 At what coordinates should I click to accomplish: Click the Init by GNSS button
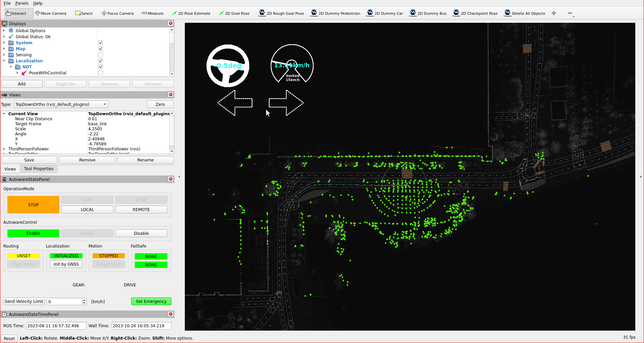point(66,264)
